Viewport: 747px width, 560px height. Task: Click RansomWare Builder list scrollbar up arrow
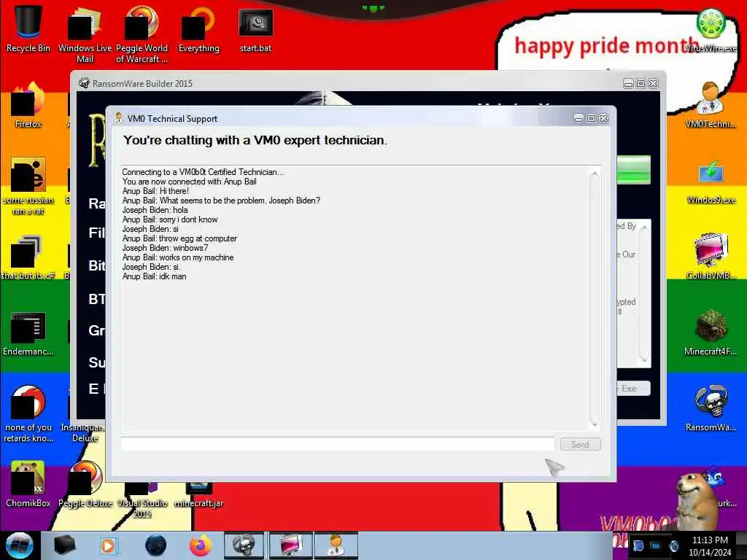click(644, 228)
